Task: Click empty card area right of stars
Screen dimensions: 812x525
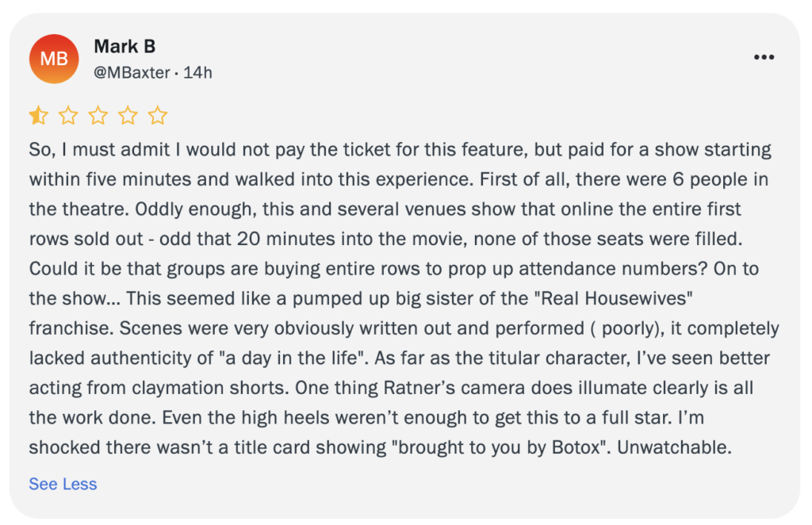Action: point(476,116)
